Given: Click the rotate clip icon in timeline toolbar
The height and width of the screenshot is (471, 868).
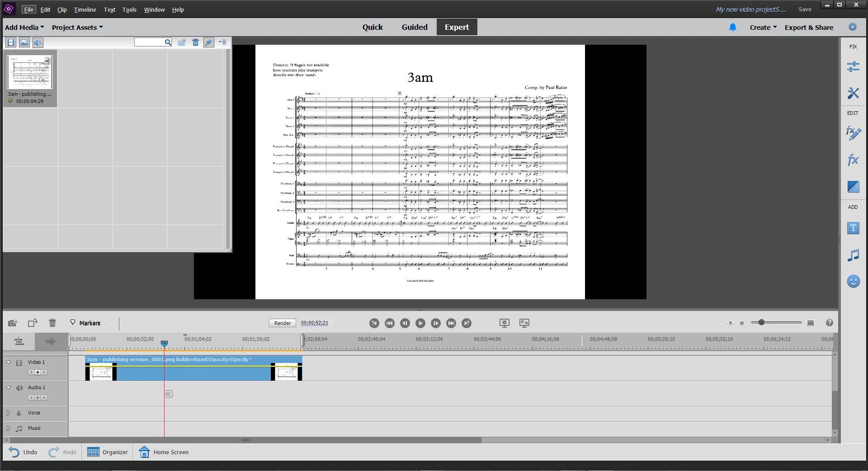Looking at the screenshot, I should tap(33, 323).
